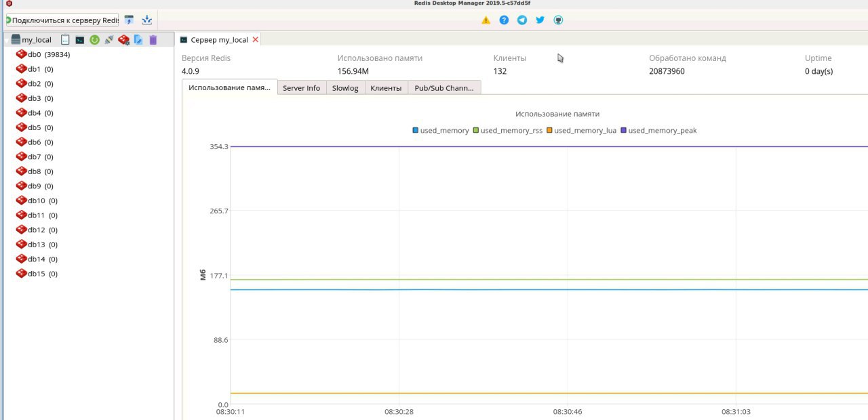Viewport: 868px width, 420px height.
Task: Click y-axis label 354.3
Action: click(219, 146)
